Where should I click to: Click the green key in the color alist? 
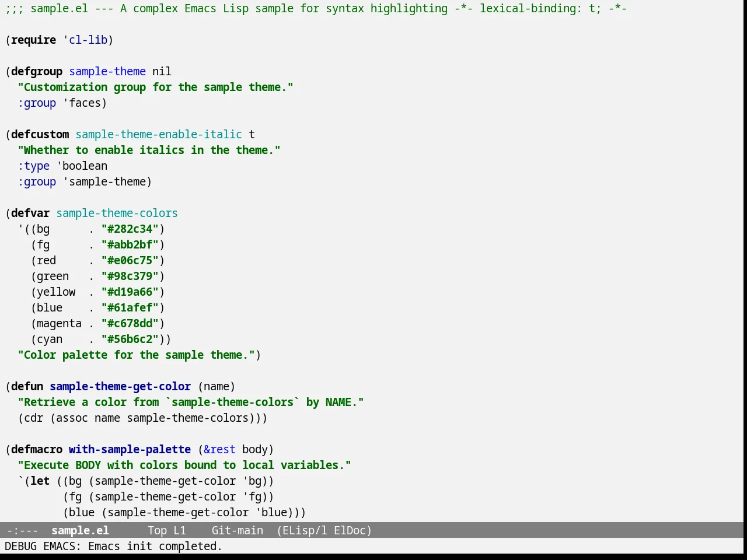[53, 276]
